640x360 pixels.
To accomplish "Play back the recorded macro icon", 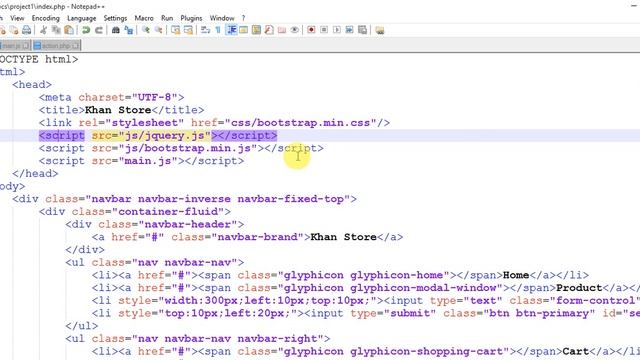I will tap(337, 30).
